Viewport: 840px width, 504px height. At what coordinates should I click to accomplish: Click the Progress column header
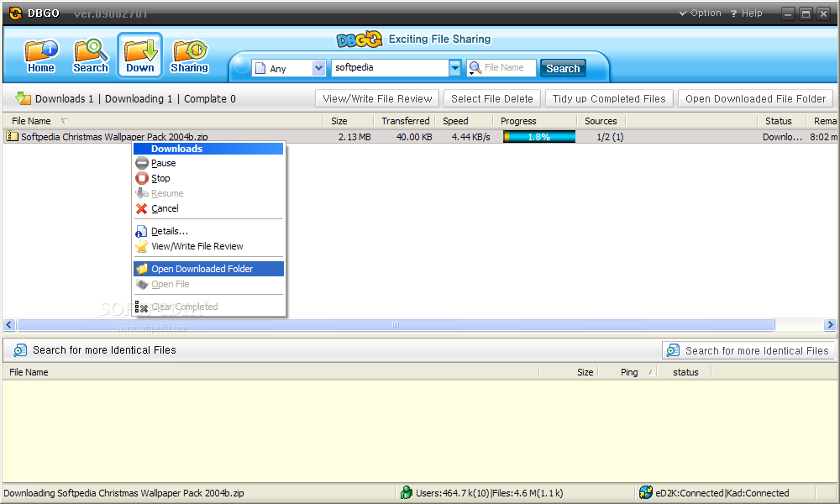[x=534, y=121]
